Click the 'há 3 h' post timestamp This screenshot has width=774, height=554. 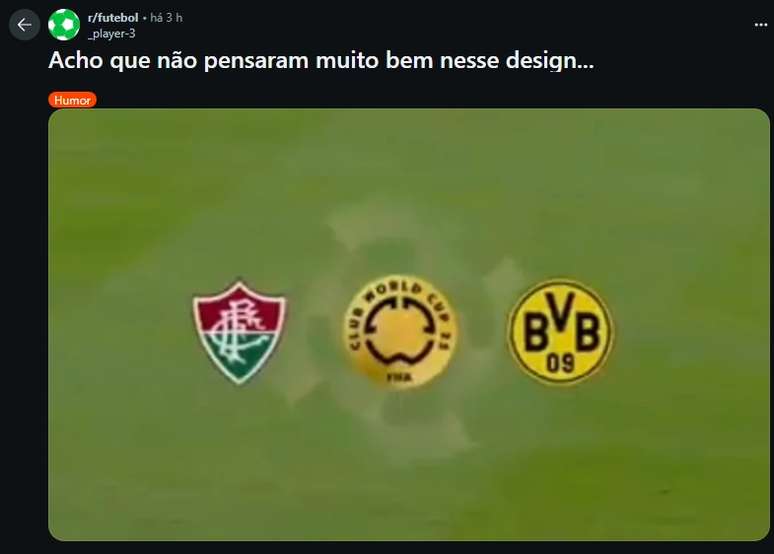point(166,18)
